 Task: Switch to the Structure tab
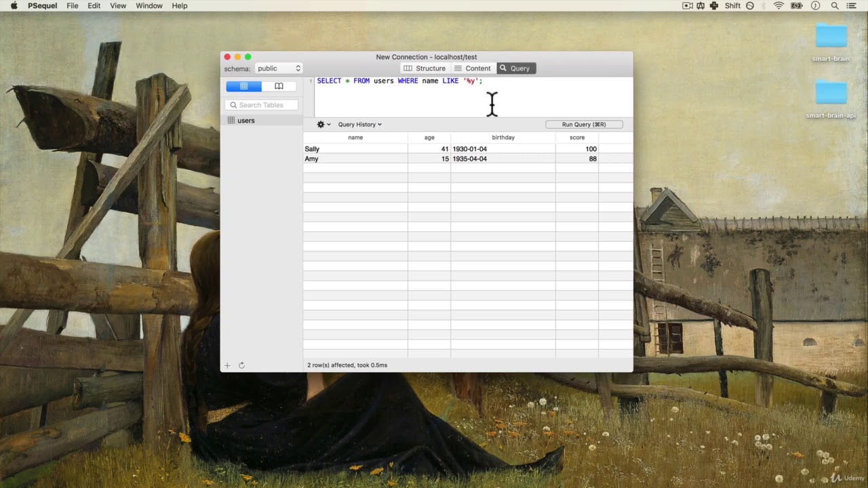(x=425, y=68)
